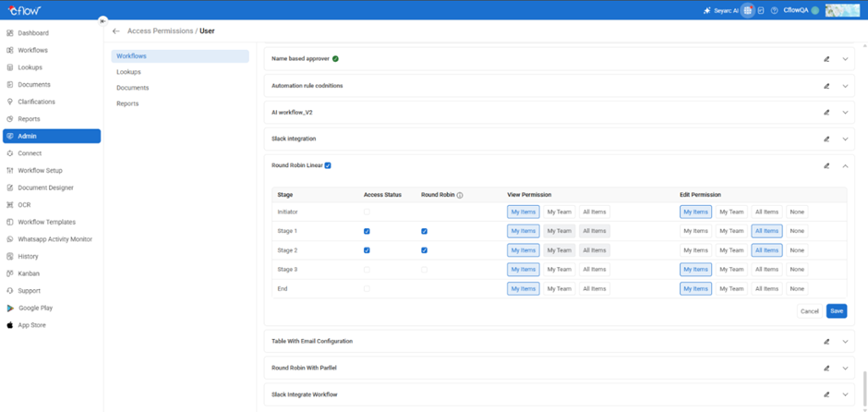Image resolution: width=868 pixels, height=412 pixels.
Task: Toggle Stage 1 Access Status checkbox
Action: pos(368,231)
